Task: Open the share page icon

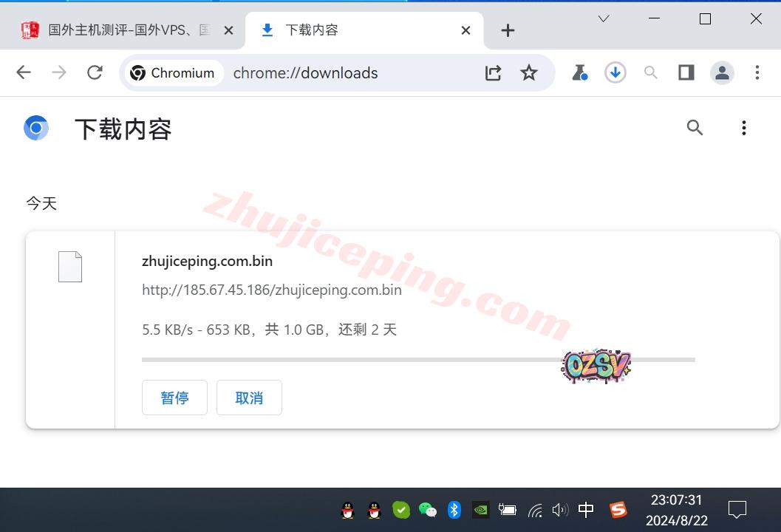Action: pyautogui.click(x=493, y=72)
